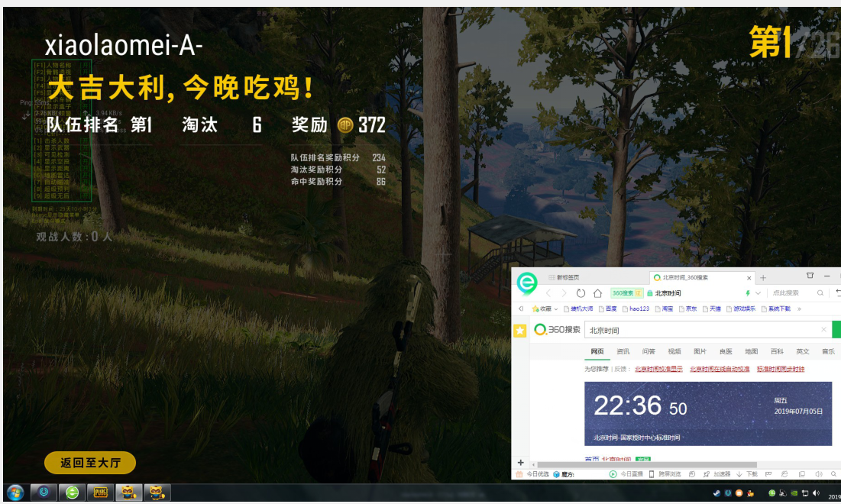
Task: Open the 北京时间在线自动校准 suggestion link
Action: click(720, 369)
